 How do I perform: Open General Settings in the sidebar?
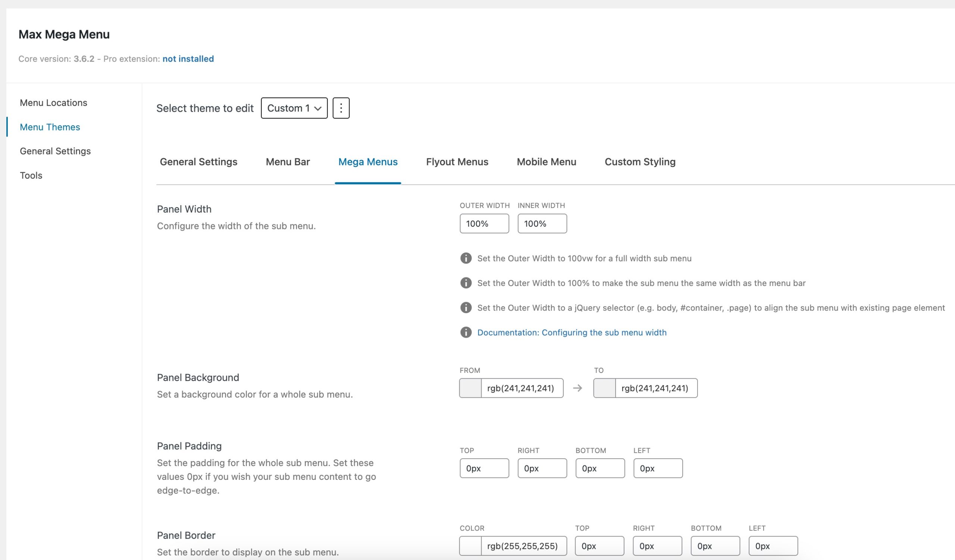pyautogui.click(x=55, y=151)
